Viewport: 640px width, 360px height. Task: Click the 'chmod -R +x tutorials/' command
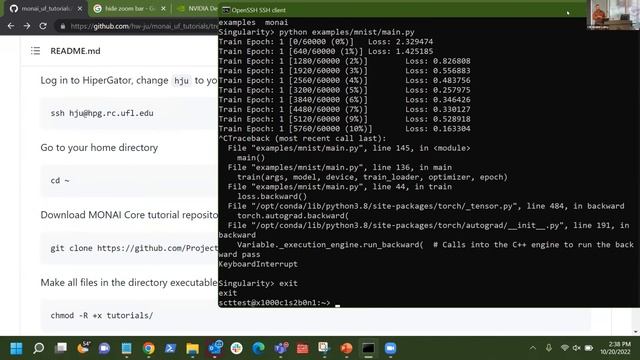point(102,316)
